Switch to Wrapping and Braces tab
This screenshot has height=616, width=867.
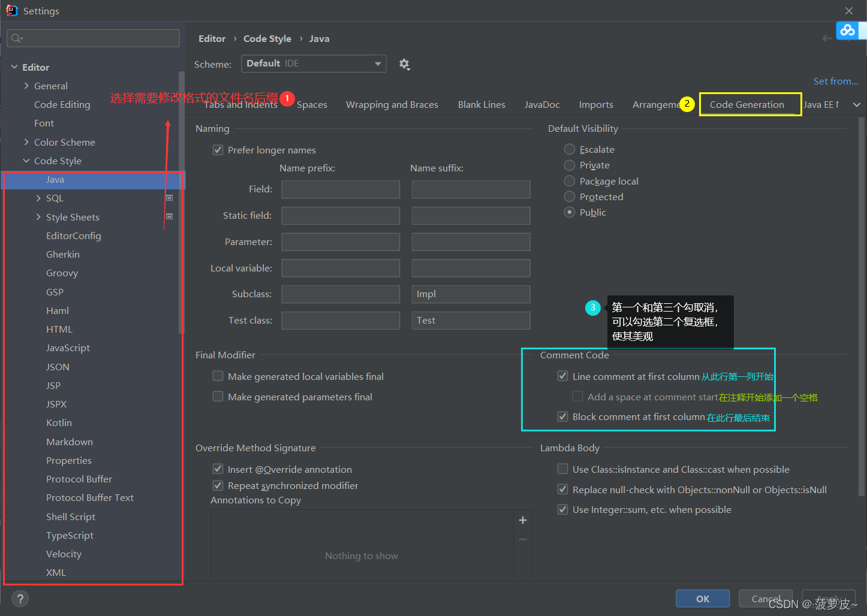392,105
